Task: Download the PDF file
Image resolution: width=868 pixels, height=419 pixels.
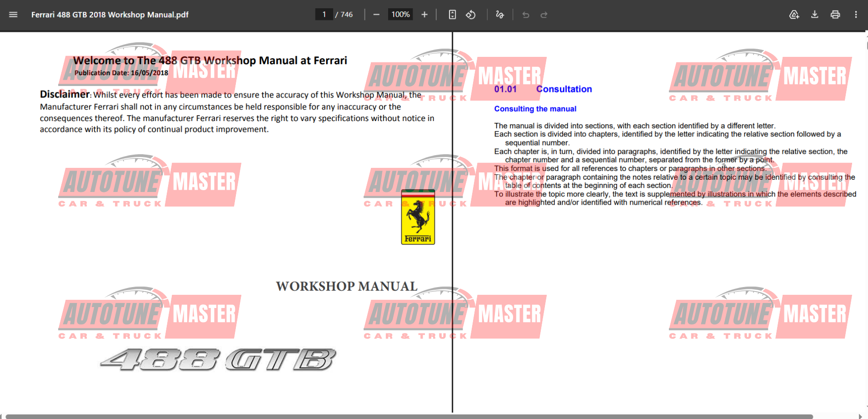Action: (815, 15)
